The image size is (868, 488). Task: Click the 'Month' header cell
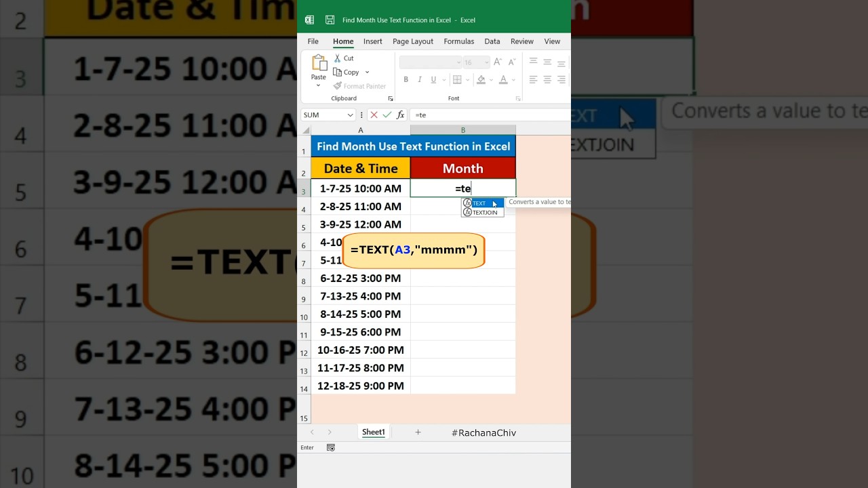(x=463, y=168)
